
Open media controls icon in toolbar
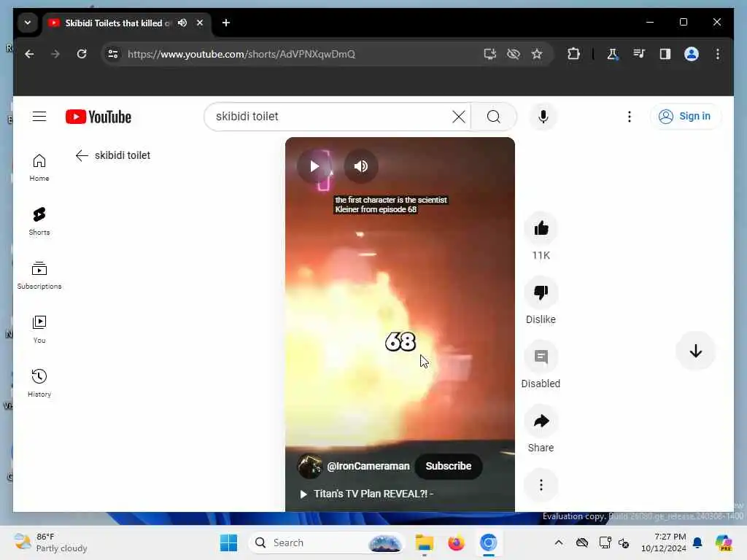(639, 54)
